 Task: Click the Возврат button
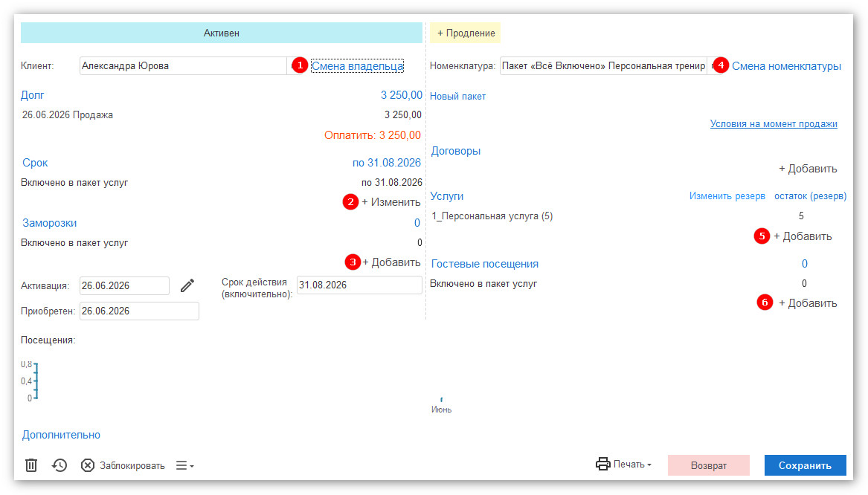709,465
